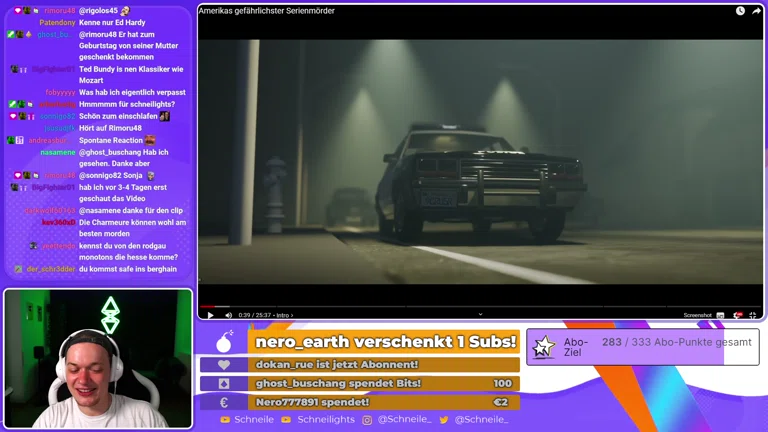Click message Hört auf Rimoru48
The width and height of the screenshot is (768, 432).
tap(110, 128)
